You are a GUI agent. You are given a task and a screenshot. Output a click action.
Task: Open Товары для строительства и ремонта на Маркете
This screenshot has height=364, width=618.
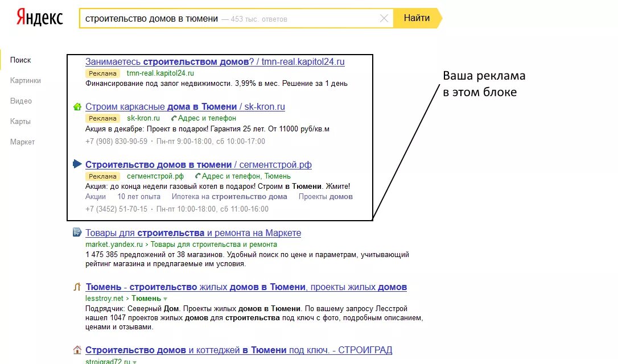(193, 233)
